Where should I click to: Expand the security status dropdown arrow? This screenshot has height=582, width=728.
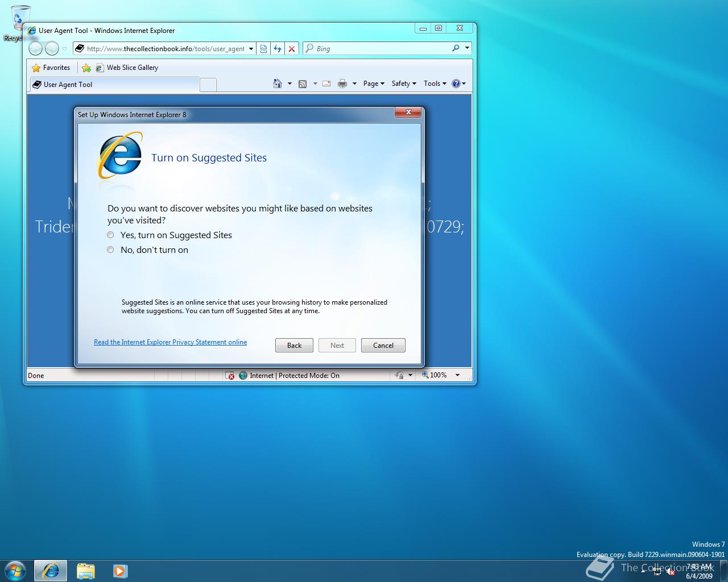point(410,375)
